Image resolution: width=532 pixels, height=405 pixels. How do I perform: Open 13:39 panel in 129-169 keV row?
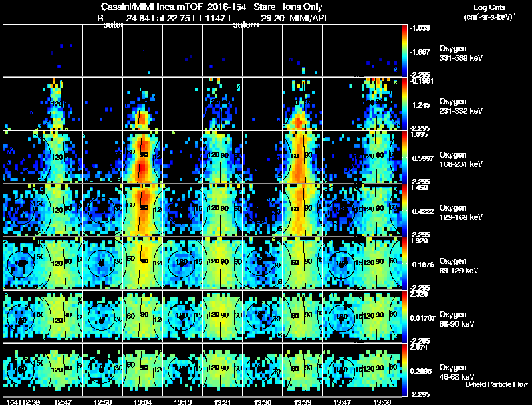302,210
